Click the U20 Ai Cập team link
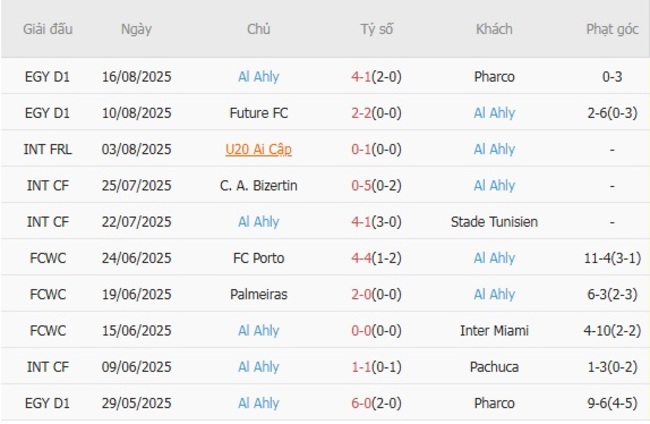Image resolution: width=650 pixels, height=424 pixels. pos(259,149)
